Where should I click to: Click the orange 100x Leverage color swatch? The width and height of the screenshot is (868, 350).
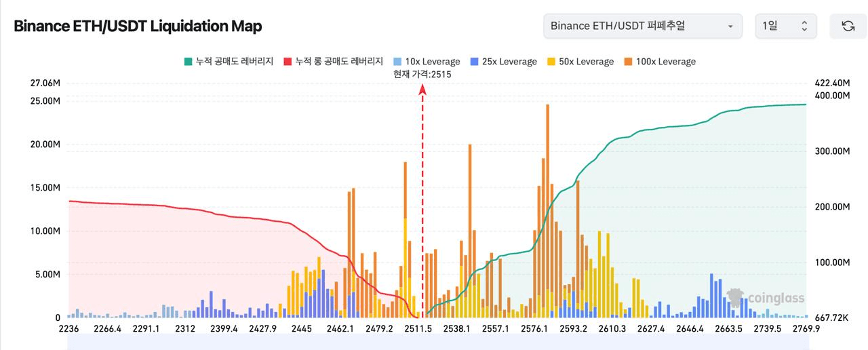[628, 61]
